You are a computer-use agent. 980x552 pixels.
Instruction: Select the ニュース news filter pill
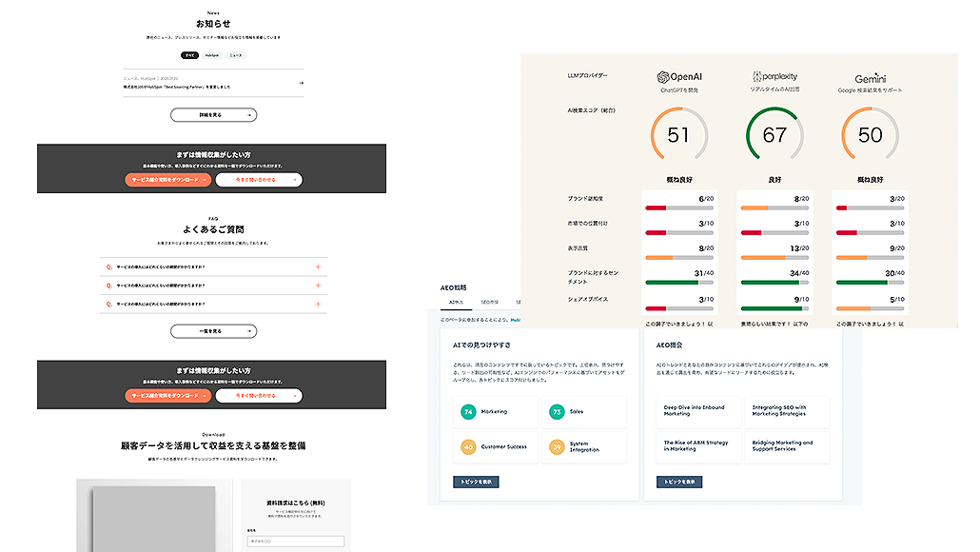pyautogui.click(x=235, y=55)
